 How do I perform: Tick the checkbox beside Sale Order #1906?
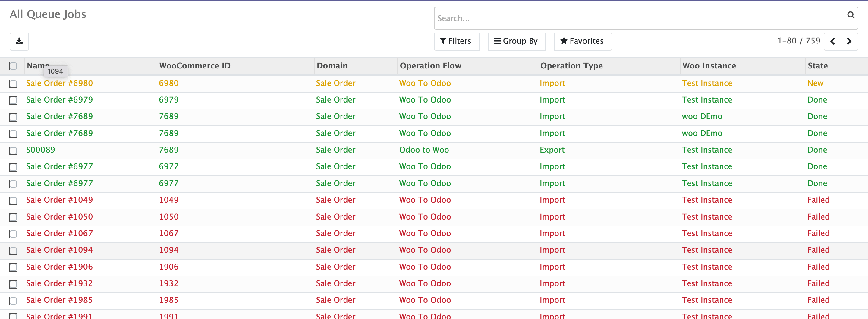coord(13,267)
